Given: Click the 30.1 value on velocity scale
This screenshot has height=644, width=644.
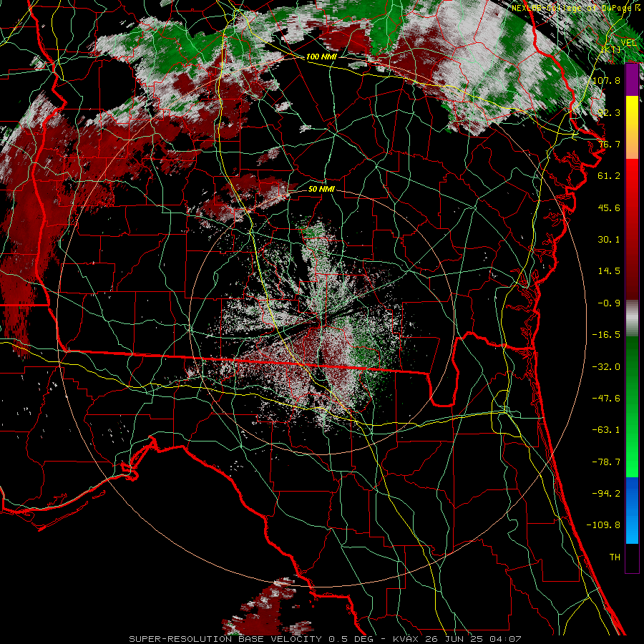Looking at the screenshot, I should 609,240.
